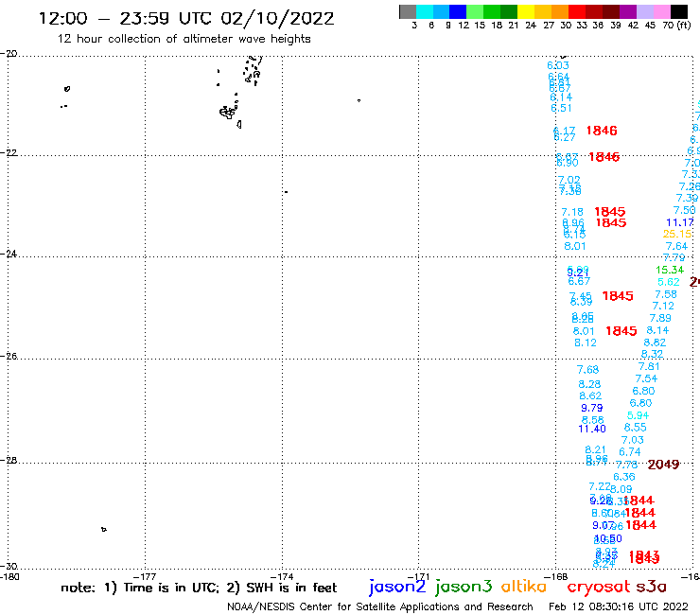Viewport: 700px width, 615px height.
Task: Click the cyan value '5.62'
Action: pos(669,282)
